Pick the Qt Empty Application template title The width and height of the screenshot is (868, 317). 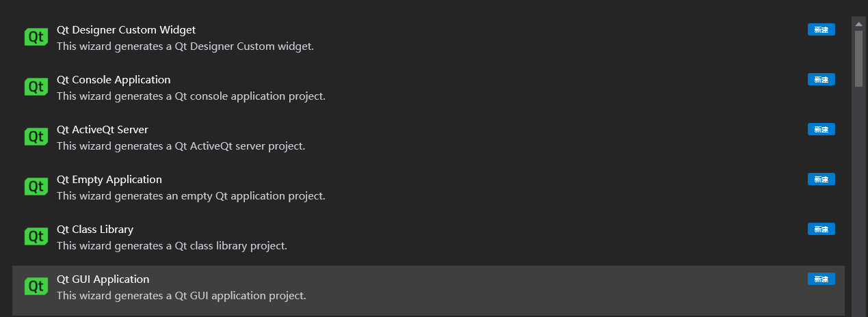(109, 180)
